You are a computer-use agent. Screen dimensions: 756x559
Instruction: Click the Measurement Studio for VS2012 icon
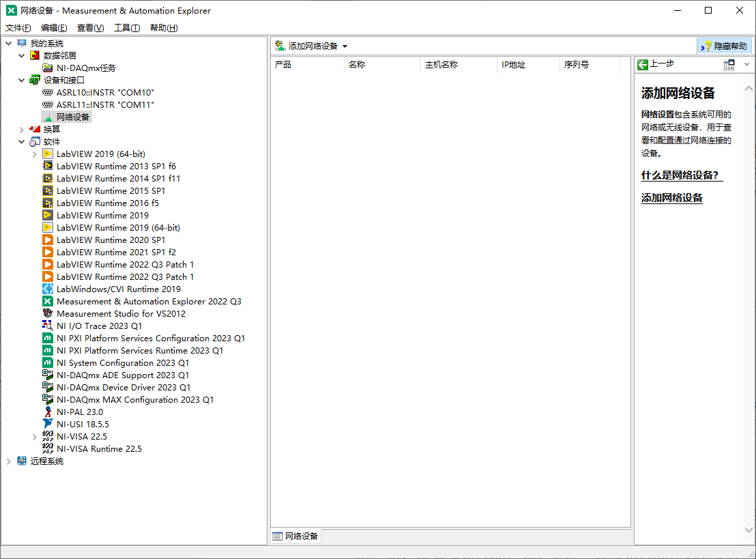click(x=48, y=313)
